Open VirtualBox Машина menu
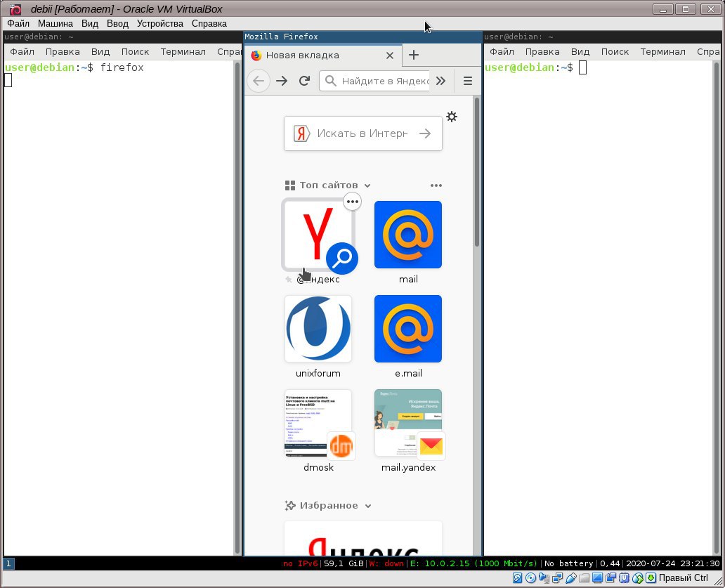Image resolution: width=725 pixels, height=588 pixels. 55,24
